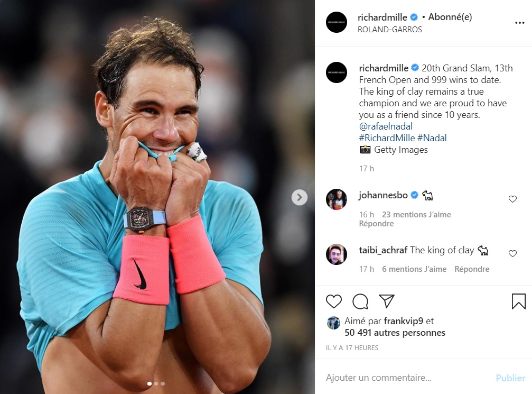This screenshot has width=532, height=394.
Task: Open the three-dot post options menu
Action: 519,23
